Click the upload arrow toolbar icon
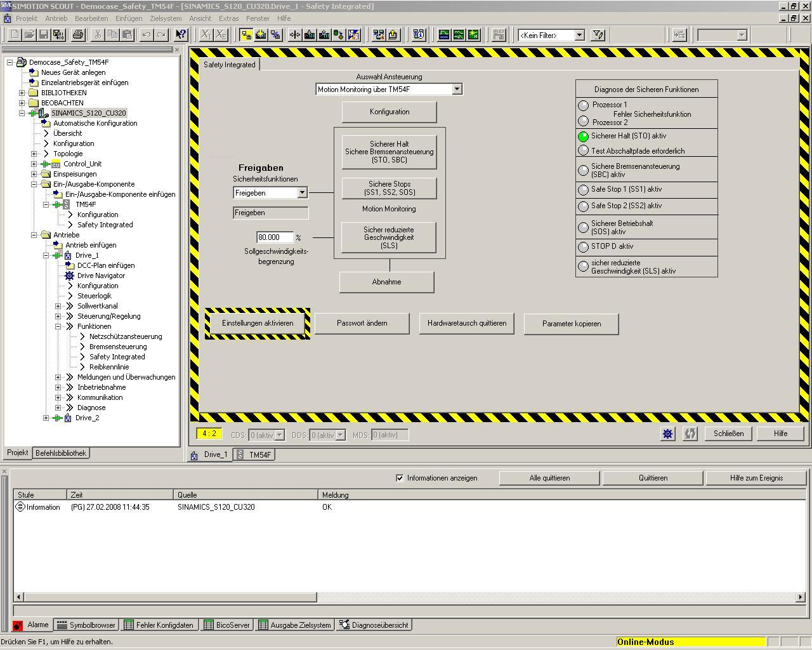This screenshot has width=812, height=650. [393, 35]
